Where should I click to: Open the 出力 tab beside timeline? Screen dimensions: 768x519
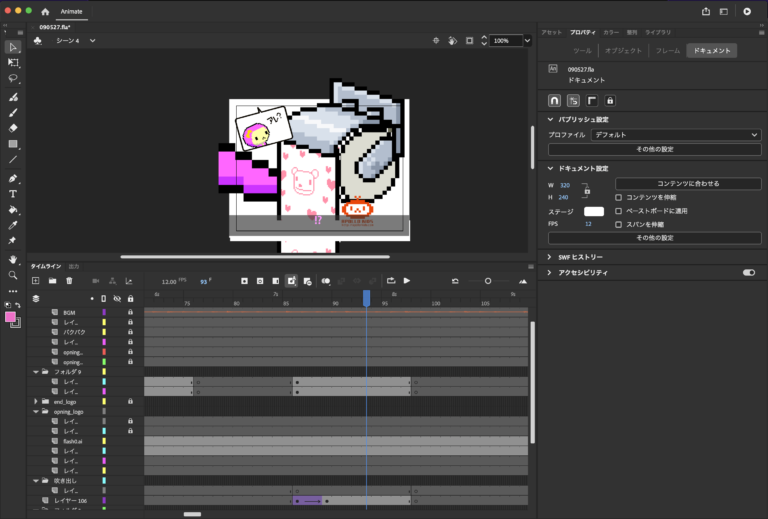74,266
